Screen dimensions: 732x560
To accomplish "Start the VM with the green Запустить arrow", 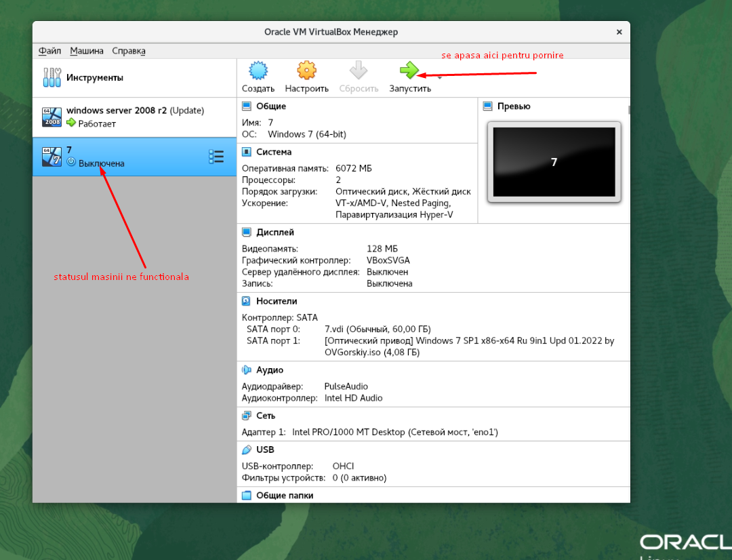I will (409, 71).
